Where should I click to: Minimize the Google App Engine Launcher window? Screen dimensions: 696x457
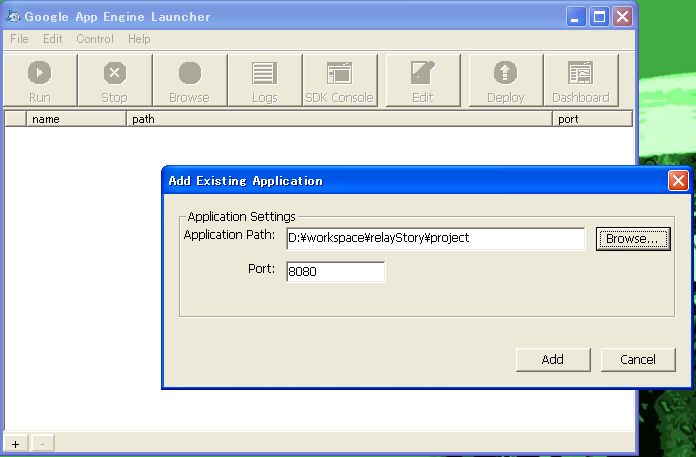point(576,17)
